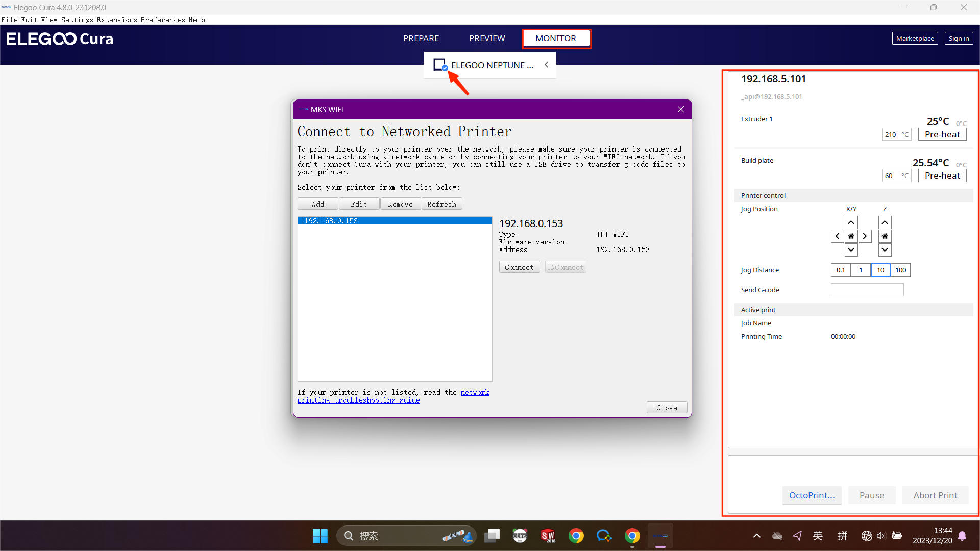This screenshot has height=551, width=980.
Task: Select jog distance 100
Action: click(900, 270)
